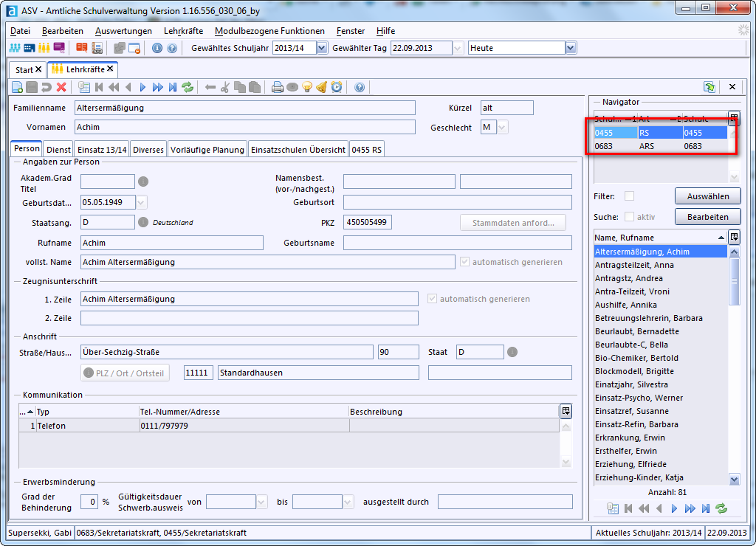Click the blue info icon in main toolbar
Screen dimensions: 756x546
click(x=157, y=48)
